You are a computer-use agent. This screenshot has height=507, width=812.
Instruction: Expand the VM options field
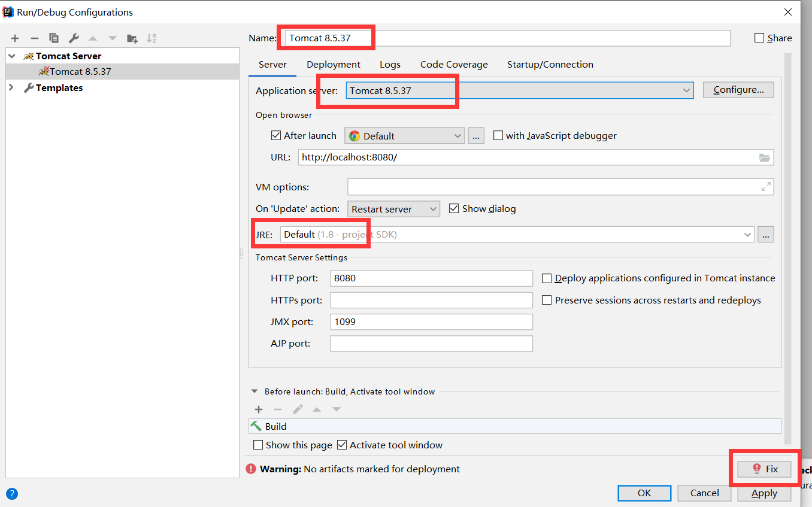[766, 187]
